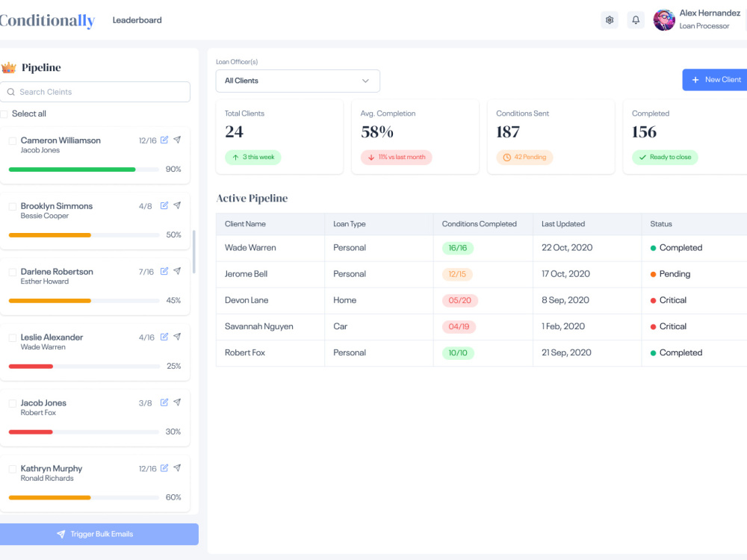Click Avg. Completion 58% value

coord(377,132)
